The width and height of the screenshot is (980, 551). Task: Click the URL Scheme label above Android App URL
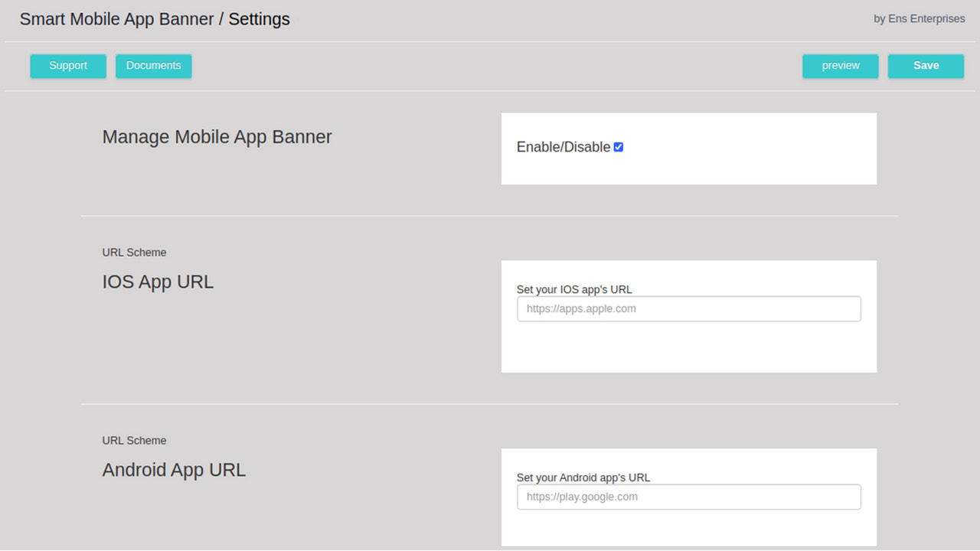point(134,440)
